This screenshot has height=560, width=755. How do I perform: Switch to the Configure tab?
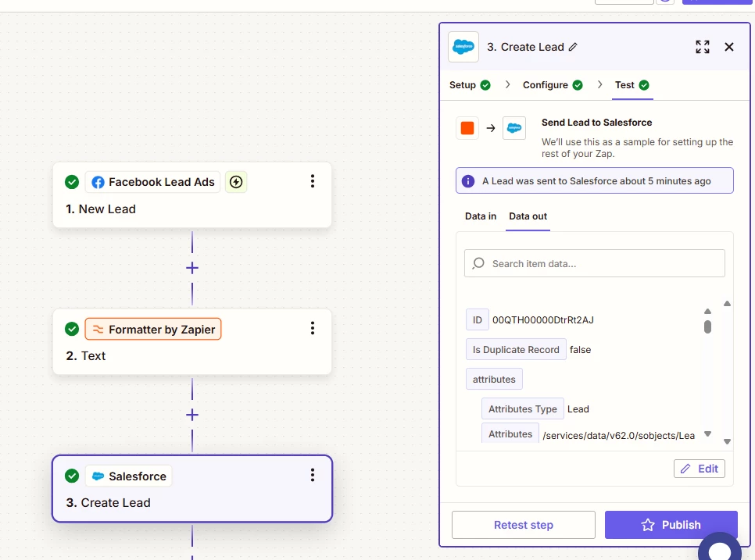coord(553,85)
